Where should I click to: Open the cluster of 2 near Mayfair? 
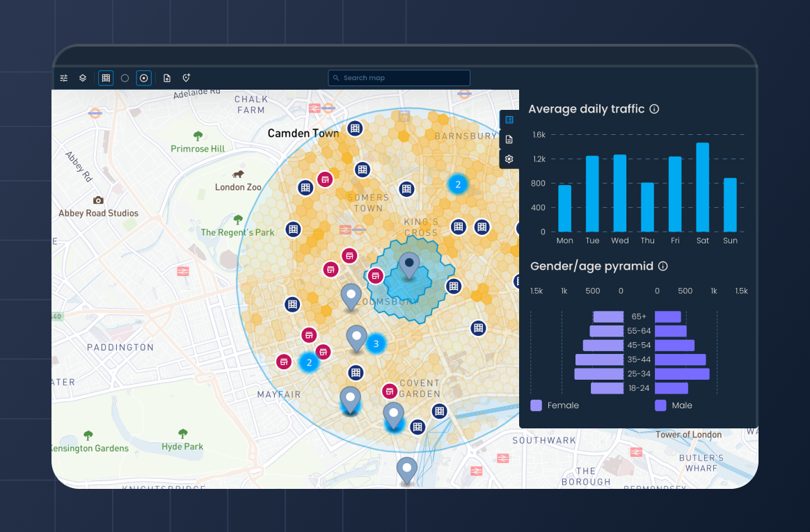[x=309, y=362]
